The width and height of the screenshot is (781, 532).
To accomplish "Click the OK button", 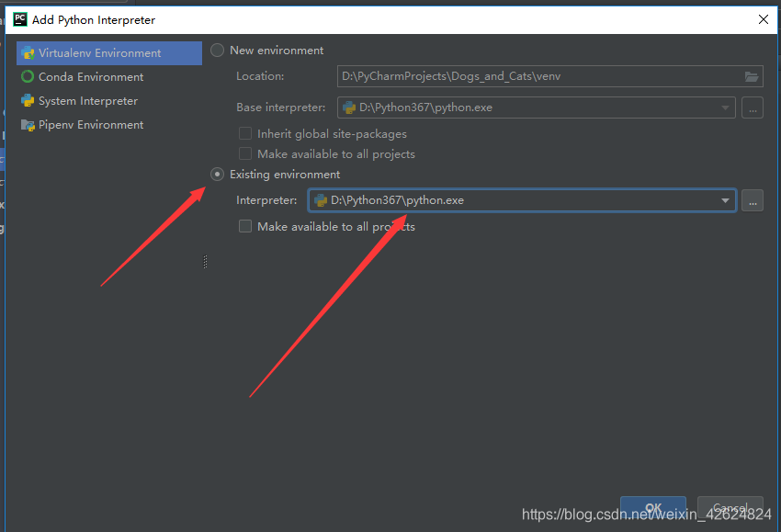I will [653, 508].
